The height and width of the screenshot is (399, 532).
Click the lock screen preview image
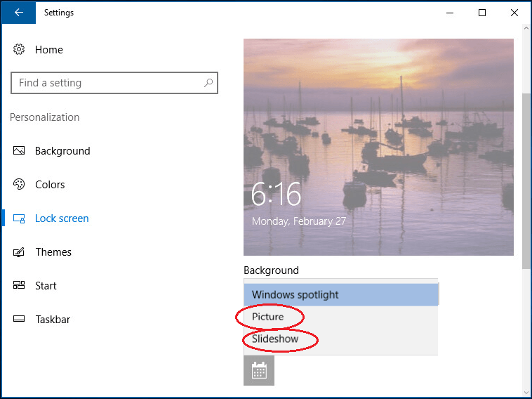coord(378,147)
